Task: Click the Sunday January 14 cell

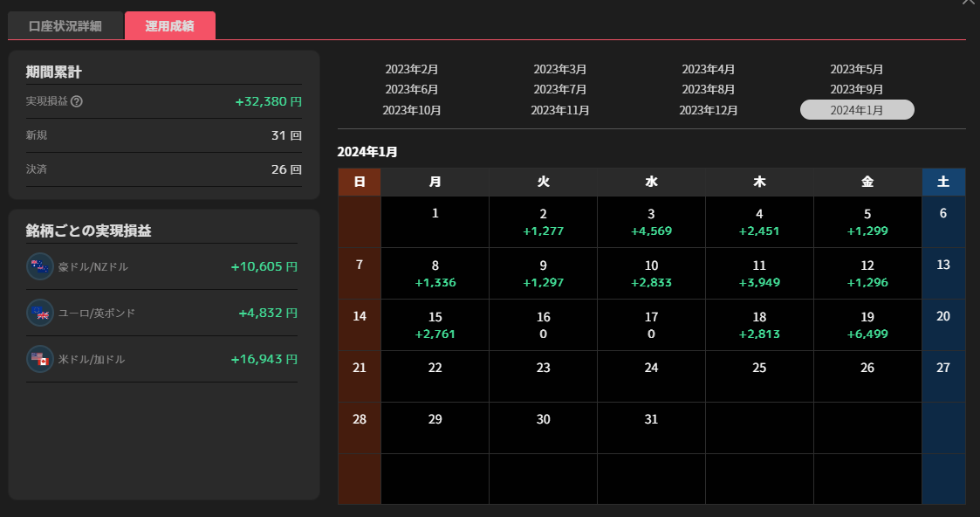Action: (360, 325)
